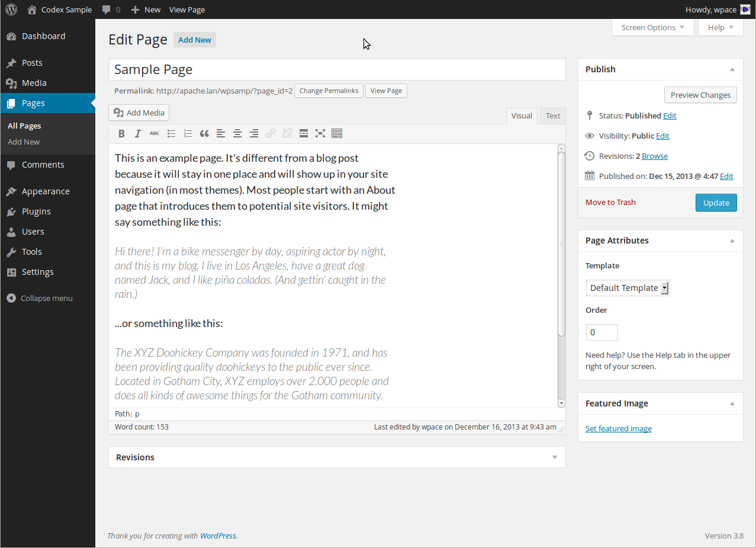
Task: Switch to the Visual editor tab
Action: pos(522,116)
